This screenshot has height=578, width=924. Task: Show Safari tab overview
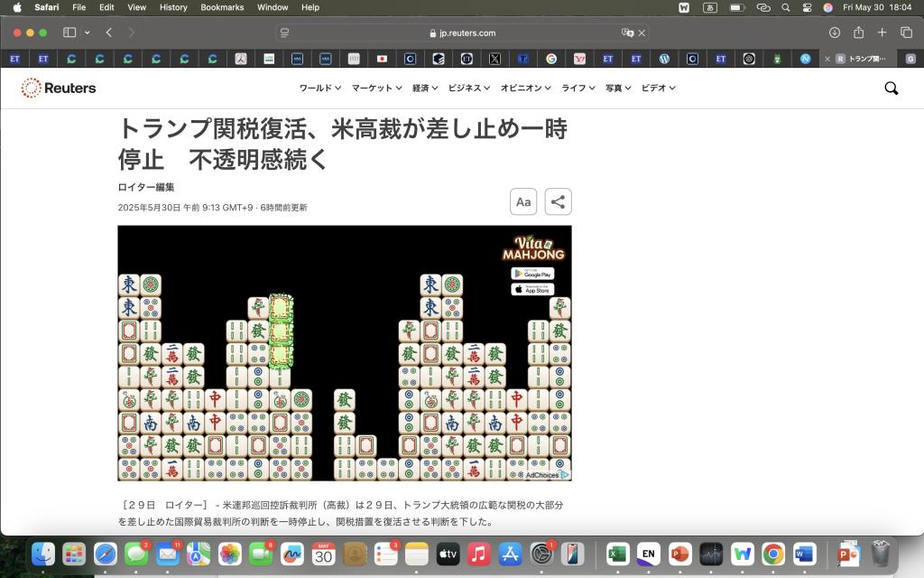[x=906, y=33]
